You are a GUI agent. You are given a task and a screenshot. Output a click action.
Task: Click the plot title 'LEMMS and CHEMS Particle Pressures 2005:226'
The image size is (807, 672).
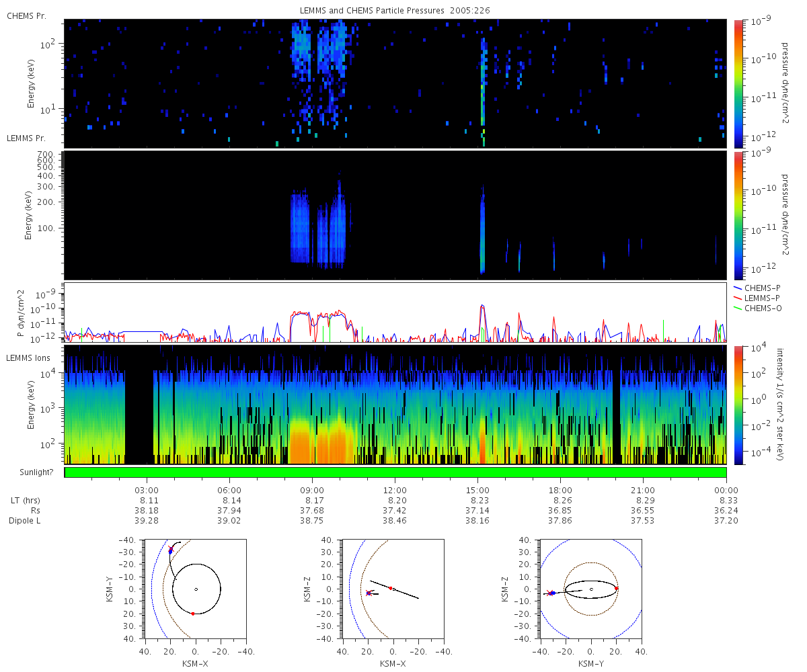(x=395, y=11)
